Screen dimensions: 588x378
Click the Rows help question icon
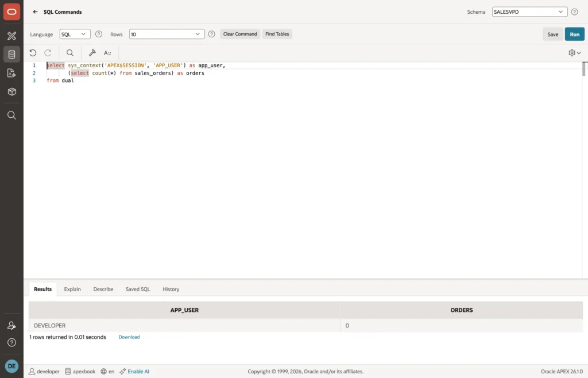211,34
